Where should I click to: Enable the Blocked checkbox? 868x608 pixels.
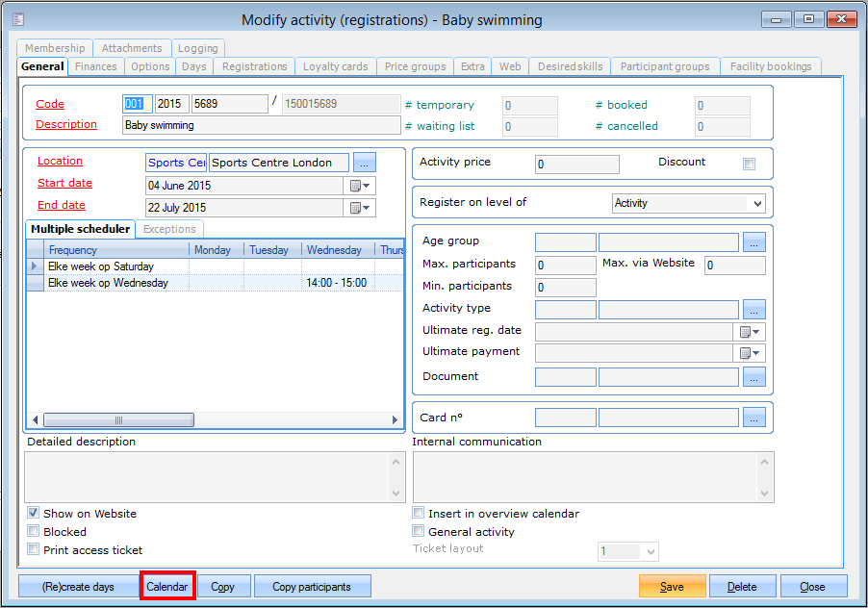[x=34, y=532]
